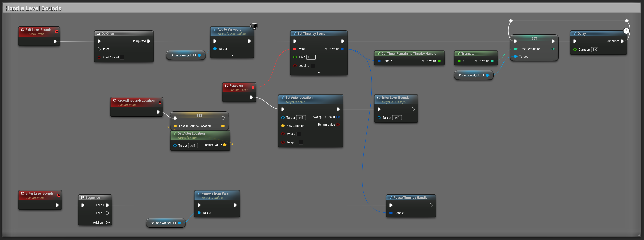Screen dimensions: 644x240
Task: Click the Then 1 output pin on Sequence
Action: click(108, 213)
